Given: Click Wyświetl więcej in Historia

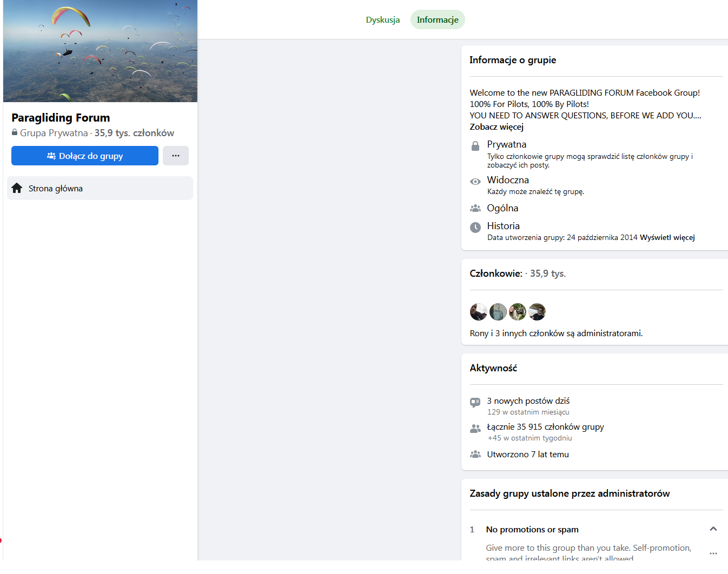Looking at the screenshot, I should point(667,238).
